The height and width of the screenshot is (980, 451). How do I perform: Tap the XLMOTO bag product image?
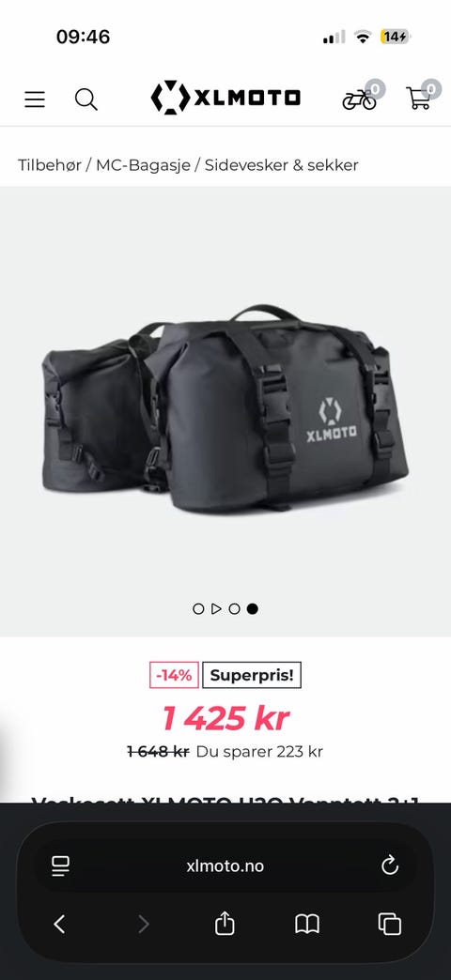pyautogui.click(x=225, y=408)
